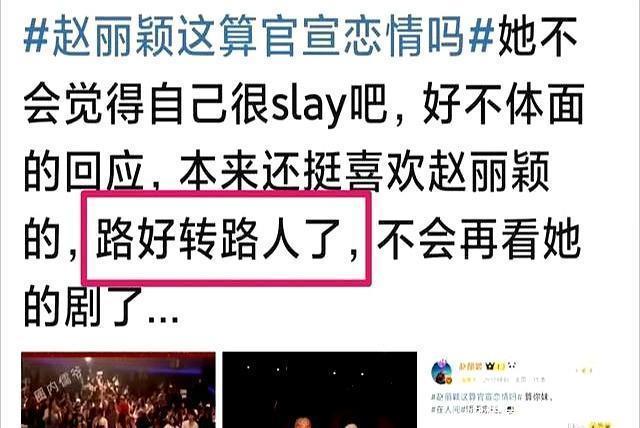Open the dark stage photo thumbnail

(x=320, y=390)
